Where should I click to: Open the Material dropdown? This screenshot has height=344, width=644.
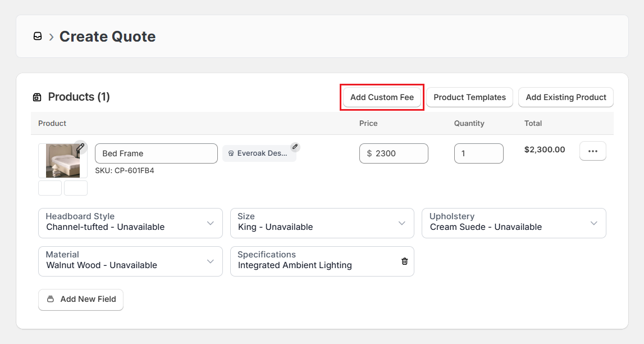pyautogui.click(x=131, y=261)
